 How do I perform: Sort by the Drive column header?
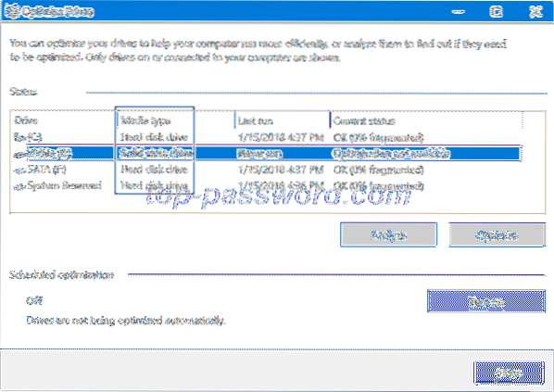[26, 120]
